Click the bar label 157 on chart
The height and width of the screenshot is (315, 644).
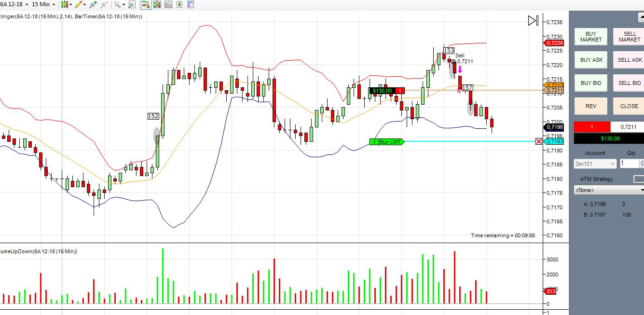point(467,87)
